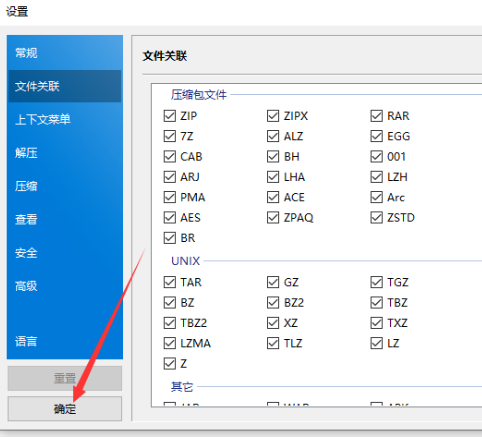Disable the ZIPX association

(x=273, y=116)
